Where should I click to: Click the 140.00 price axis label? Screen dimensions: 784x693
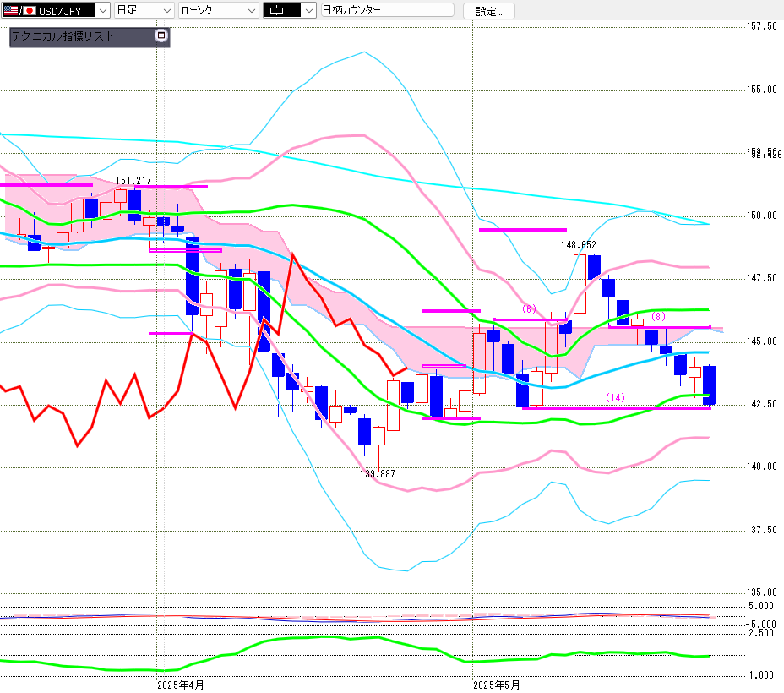coord(762,467)
